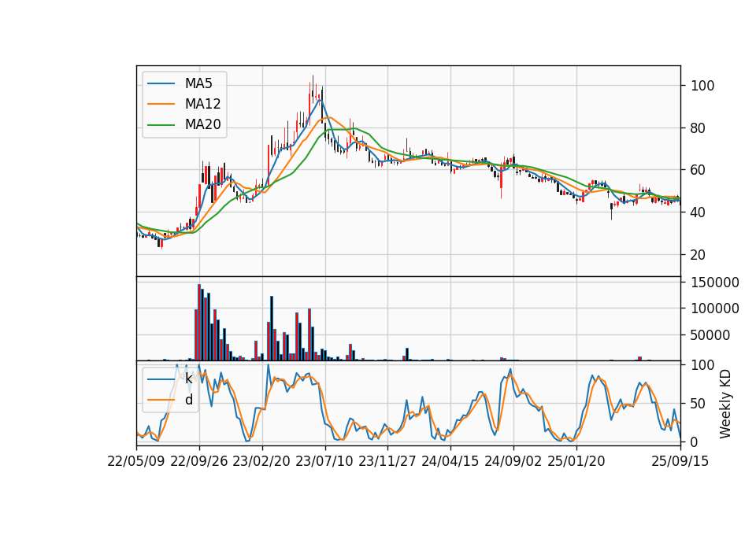Click the volume axis value 100000
The image size is (756, 543).
pyautogui.click(x=714, y=308)
